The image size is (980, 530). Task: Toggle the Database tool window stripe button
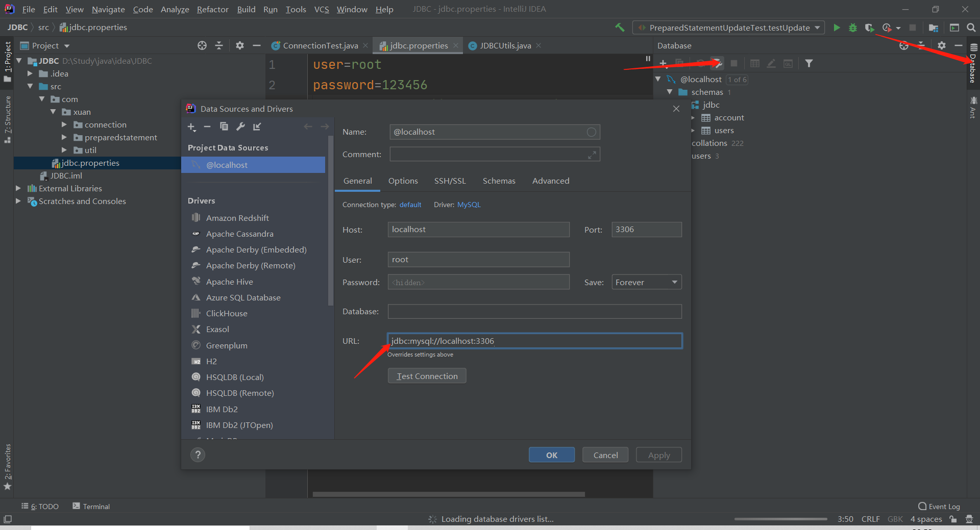(973, 63)
